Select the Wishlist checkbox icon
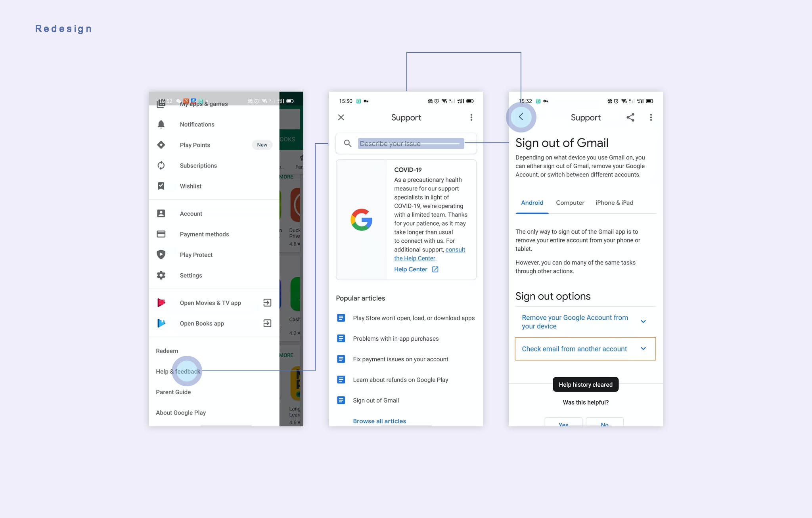812x518 pixels. (x=163, y=185)
